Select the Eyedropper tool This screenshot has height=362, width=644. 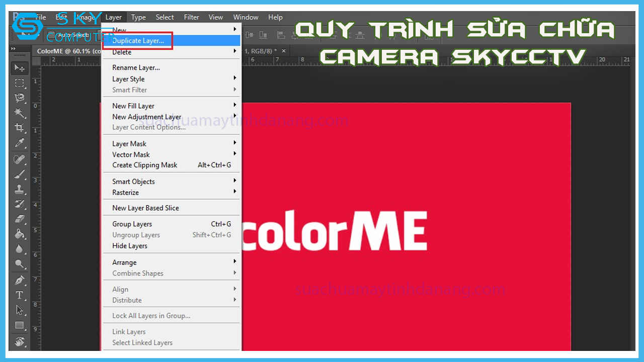(x=20, y=143)
